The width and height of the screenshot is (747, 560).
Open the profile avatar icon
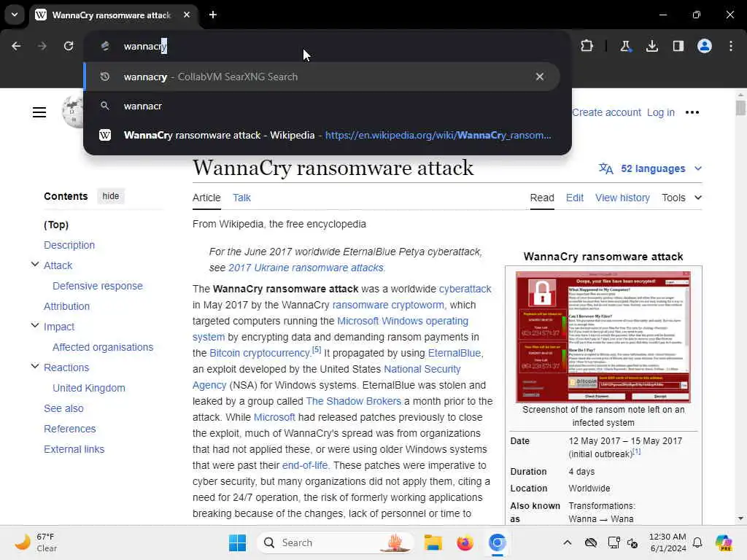pyautogui.click(x=705, y=46)
